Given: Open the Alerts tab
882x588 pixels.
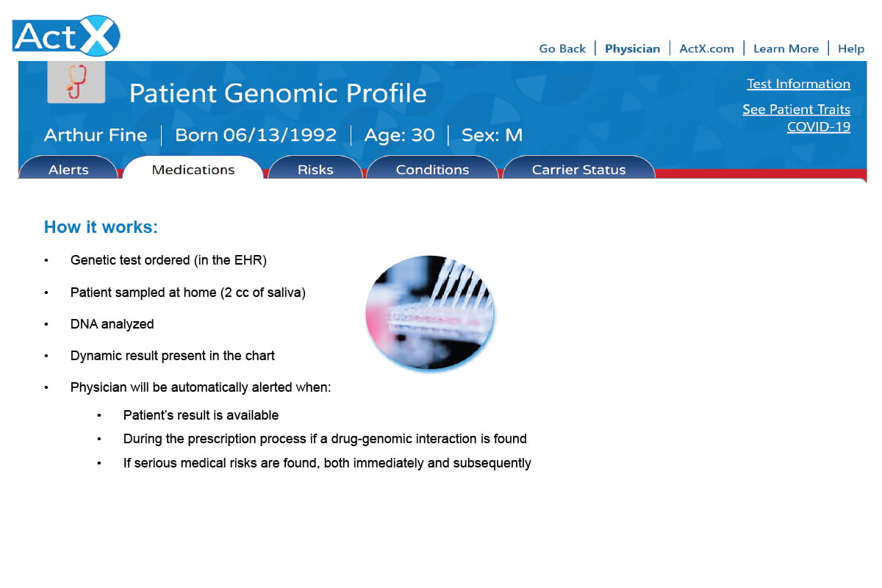Looking at the screenshot, I should tap(68, 169).
